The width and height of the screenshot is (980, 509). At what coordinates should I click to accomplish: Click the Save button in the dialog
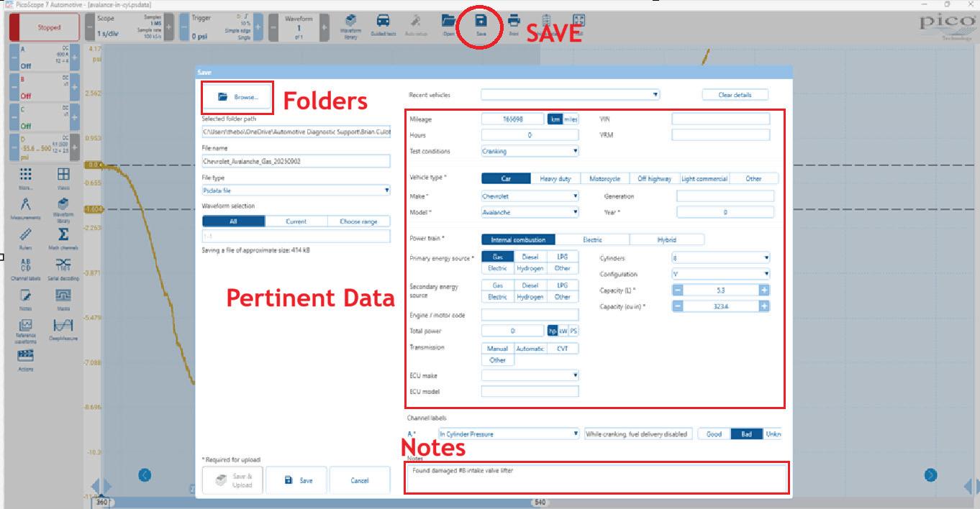pyautogui.click(x=297, y=480)
